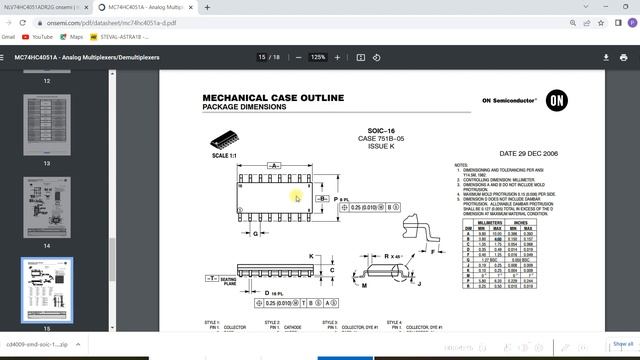Click the ON Semiconductor logo
640x360 pixels.
(557, 100)
